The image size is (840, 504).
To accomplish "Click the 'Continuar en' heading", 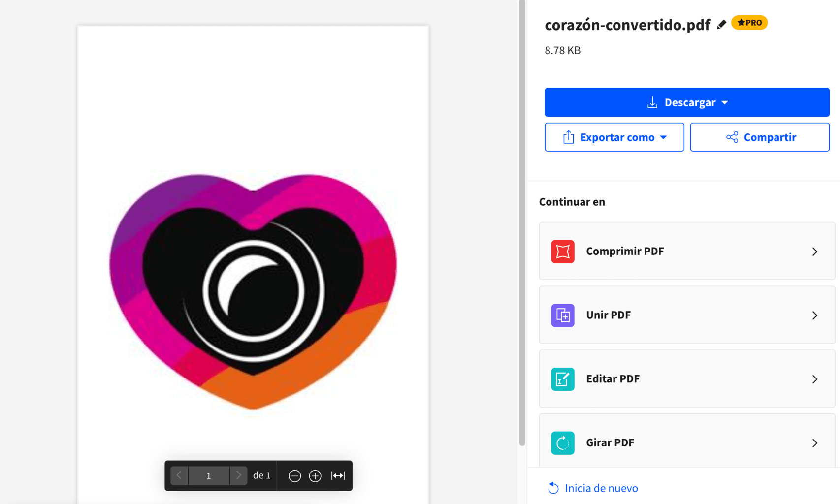I will [572, 202].
